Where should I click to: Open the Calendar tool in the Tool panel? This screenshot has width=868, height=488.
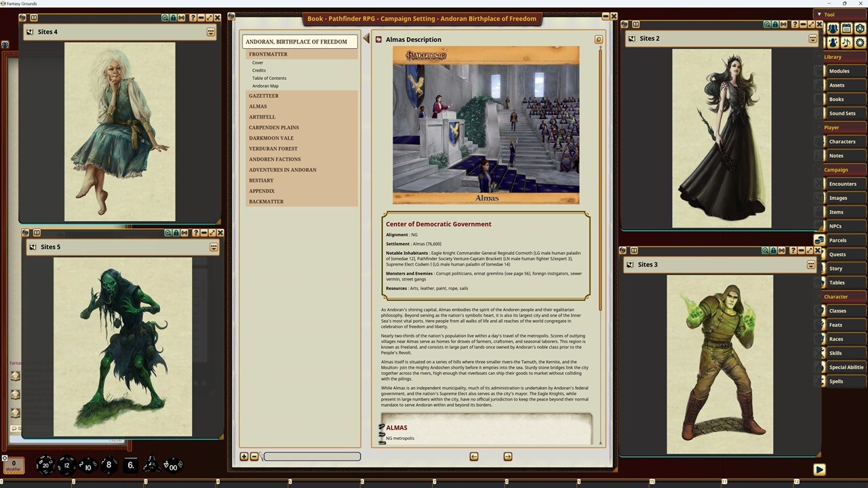click(846, 28)
